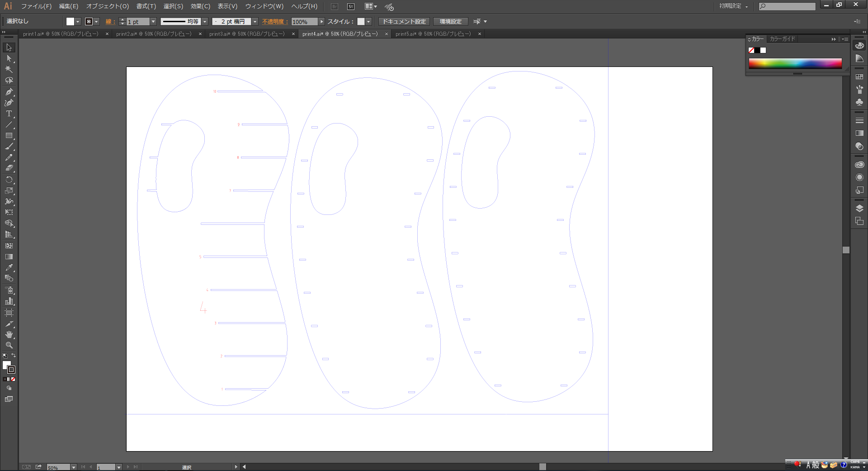Open the Layers panel icon
Image resolution: width=868 pixels, height=471 pixels.
click(859, 208)
